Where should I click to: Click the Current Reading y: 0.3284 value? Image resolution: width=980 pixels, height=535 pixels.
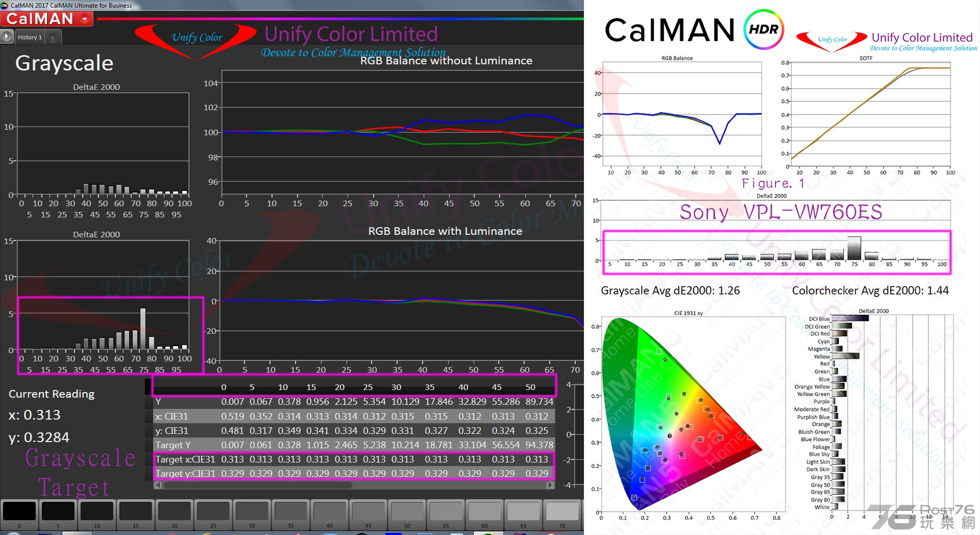point(39,437)
